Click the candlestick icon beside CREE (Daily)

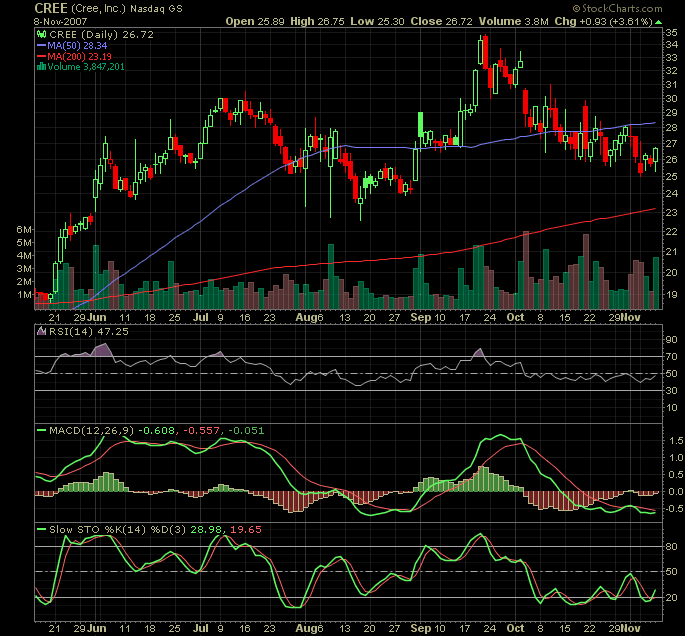tap(42, 34)
